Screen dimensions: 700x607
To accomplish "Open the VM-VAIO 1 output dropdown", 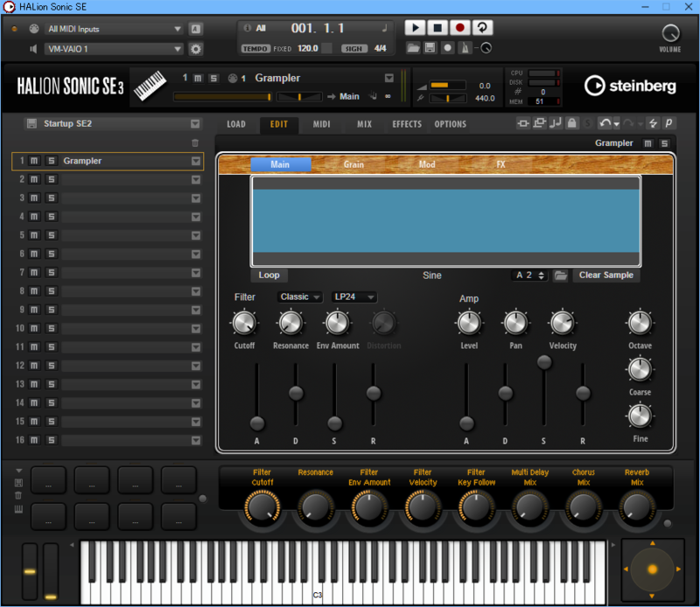I will (115, 49).
